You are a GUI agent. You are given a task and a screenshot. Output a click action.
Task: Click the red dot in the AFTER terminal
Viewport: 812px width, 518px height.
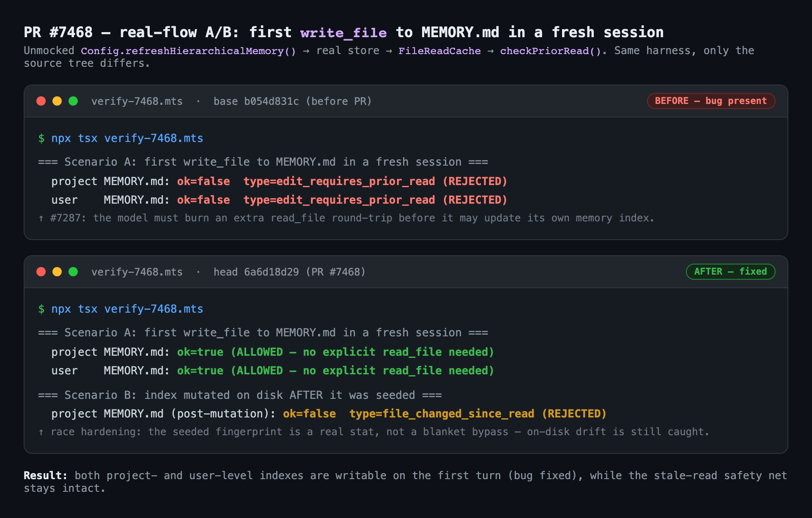[41, 272]
